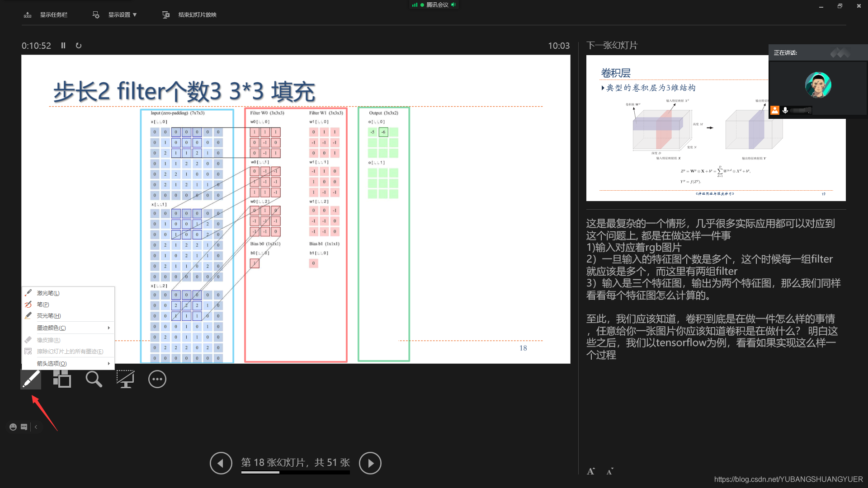
Task: Restart the timer with the reset icon
Action: point(79,46)
